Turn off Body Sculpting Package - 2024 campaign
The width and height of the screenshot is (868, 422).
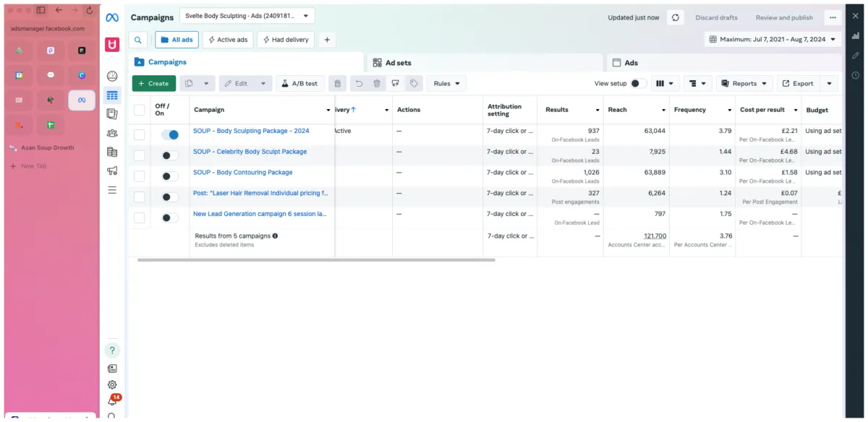[x=170, y=134]
